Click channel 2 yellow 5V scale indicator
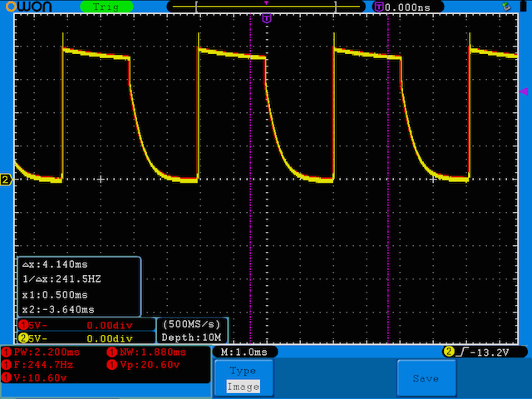 [x=86, y=338]
